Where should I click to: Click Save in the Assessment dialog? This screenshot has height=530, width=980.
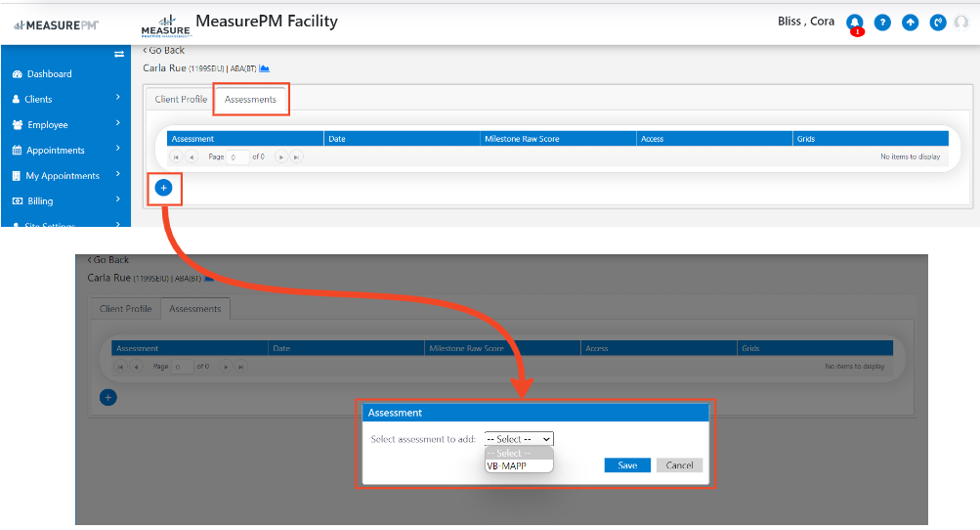click(x=627, y=464)
